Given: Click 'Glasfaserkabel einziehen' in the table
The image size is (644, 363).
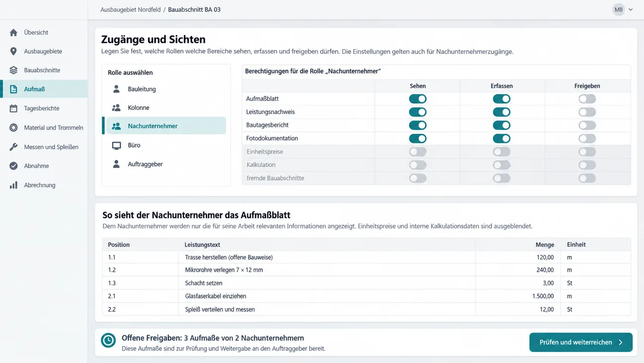Looking at the screenshot, I should pos(215,296).
